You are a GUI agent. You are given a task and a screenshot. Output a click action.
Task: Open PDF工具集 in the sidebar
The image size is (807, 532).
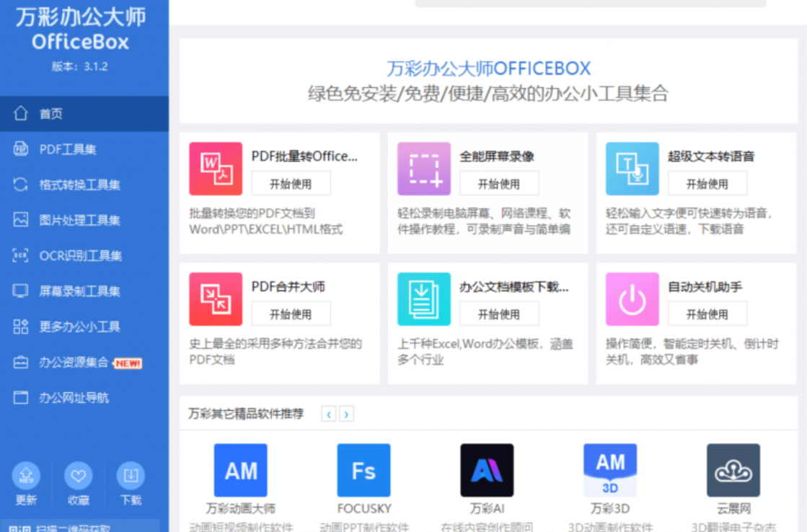click(84, 149)
